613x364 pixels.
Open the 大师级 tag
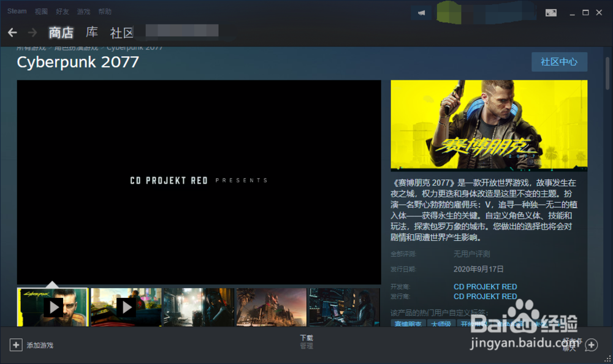coord(441,324)
